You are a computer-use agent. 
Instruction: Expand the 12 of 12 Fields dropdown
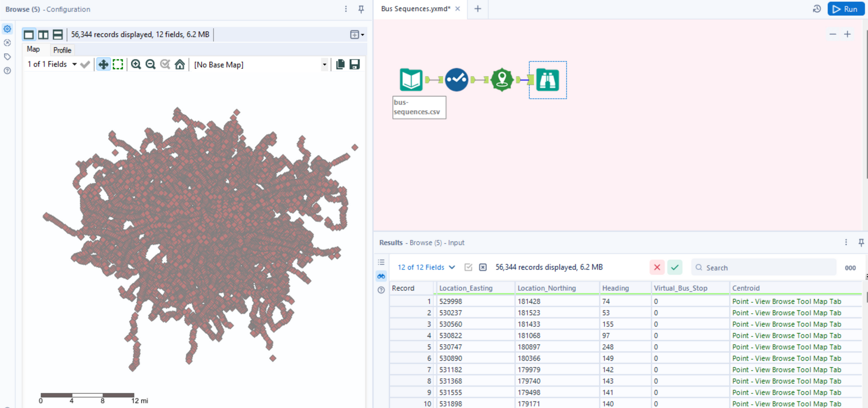(x=426, y=267)
